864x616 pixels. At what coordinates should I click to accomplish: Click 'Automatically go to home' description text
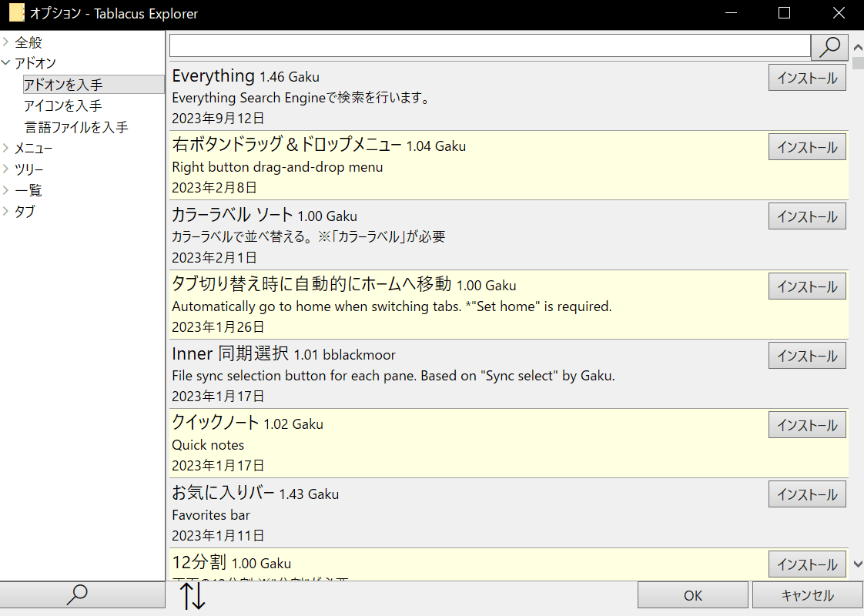[392, 306]
